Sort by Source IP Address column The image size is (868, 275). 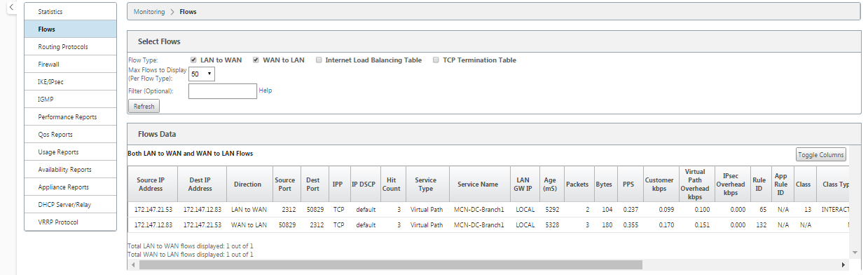coord(153,185)
